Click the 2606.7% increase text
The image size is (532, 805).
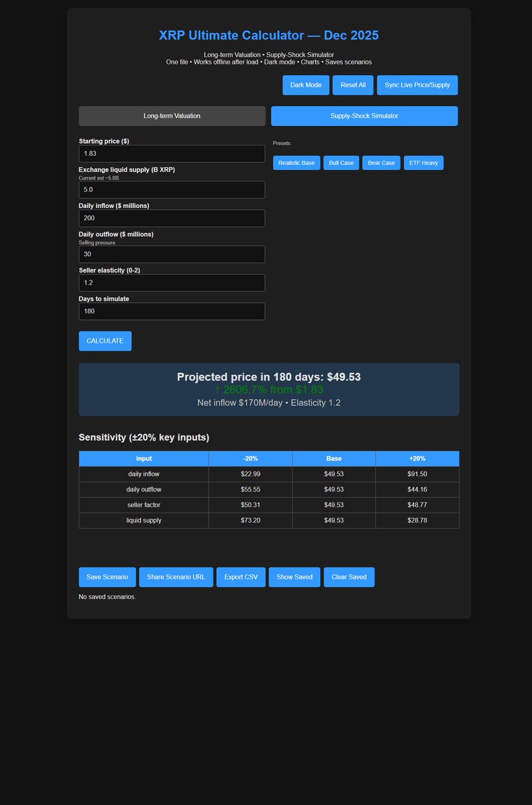click(x=269, y=390)
